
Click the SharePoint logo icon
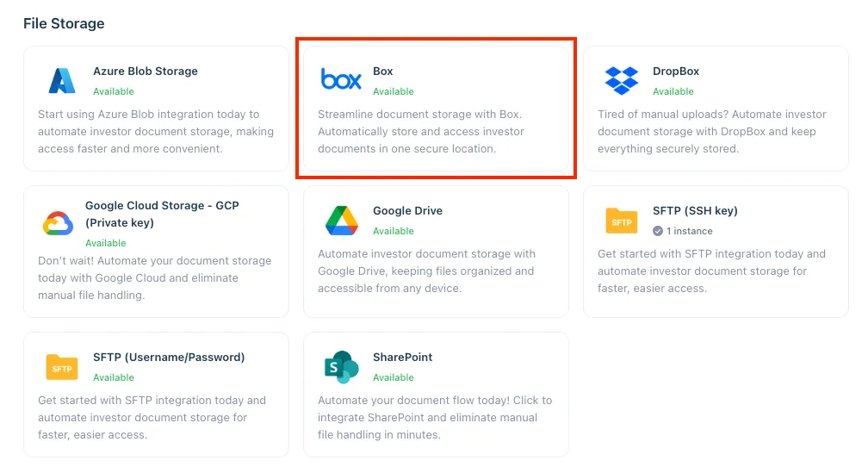pos(341,367)
